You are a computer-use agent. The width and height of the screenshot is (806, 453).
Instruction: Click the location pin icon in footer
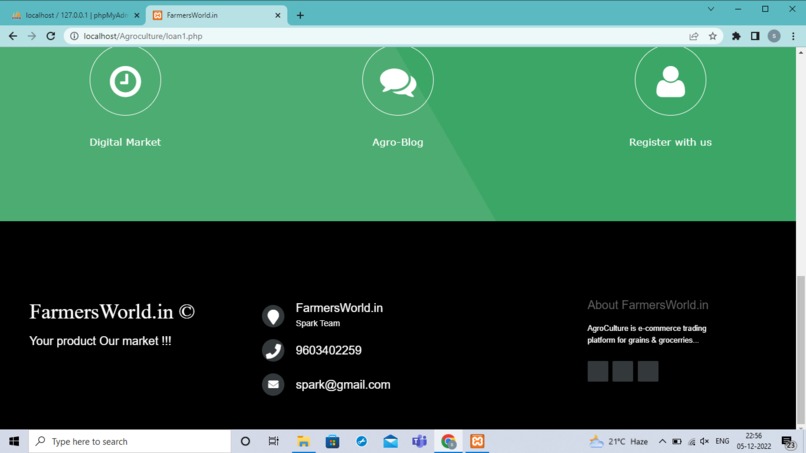(x=273, y=316)
